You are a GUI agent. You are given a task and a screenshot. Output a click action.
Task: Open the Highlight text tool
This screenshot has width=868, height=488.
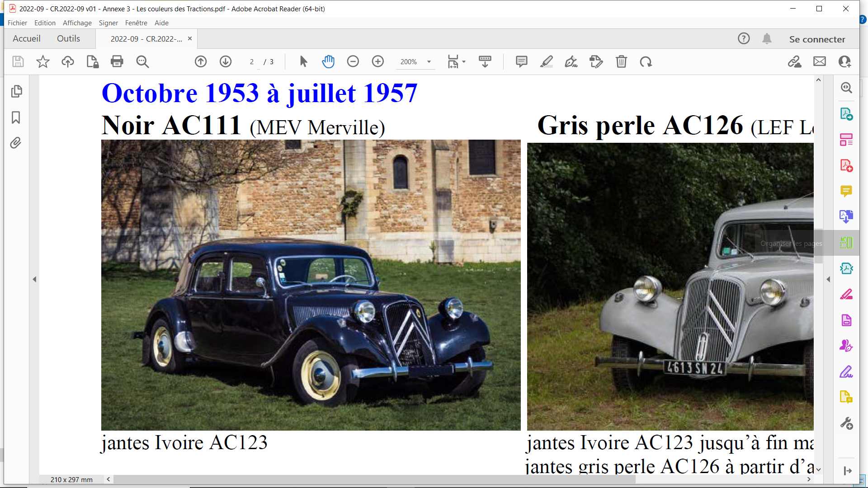(546, 61)
